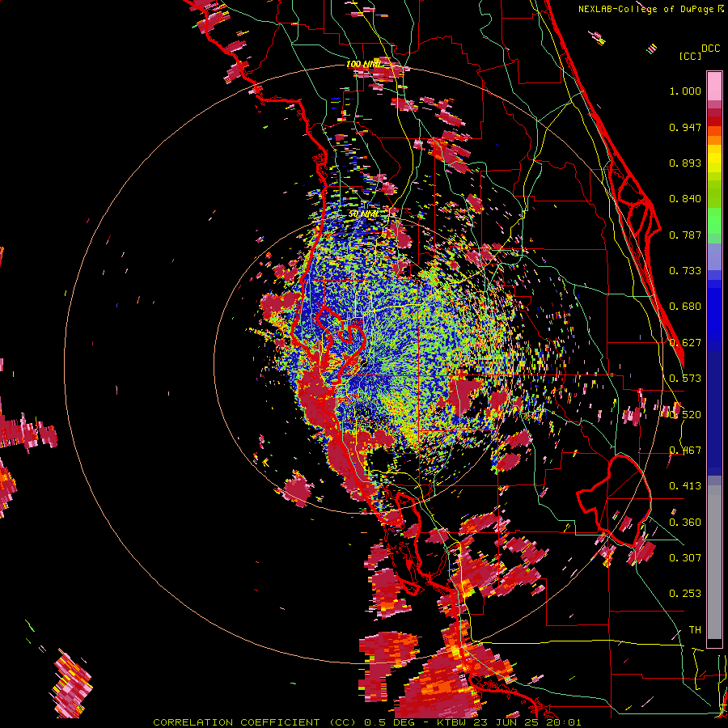Pick the light pink segment of the color bar

tap(714, 86)
